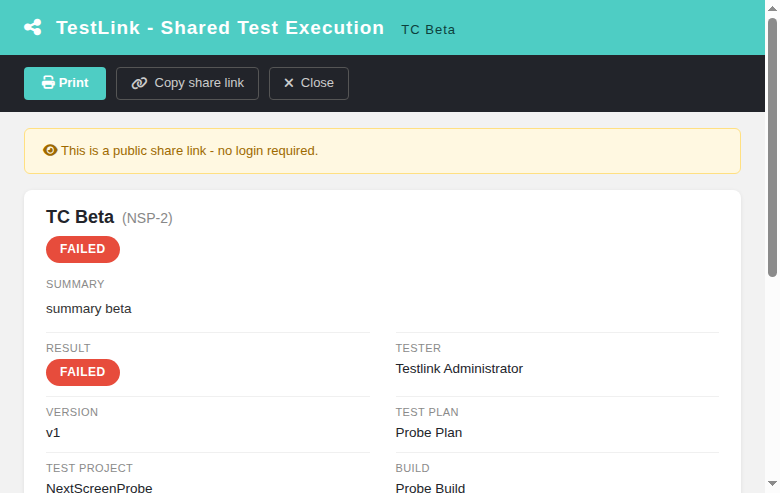
Task: Click the 'TC Beta' subtitle in header
Action: pos(428,30)
